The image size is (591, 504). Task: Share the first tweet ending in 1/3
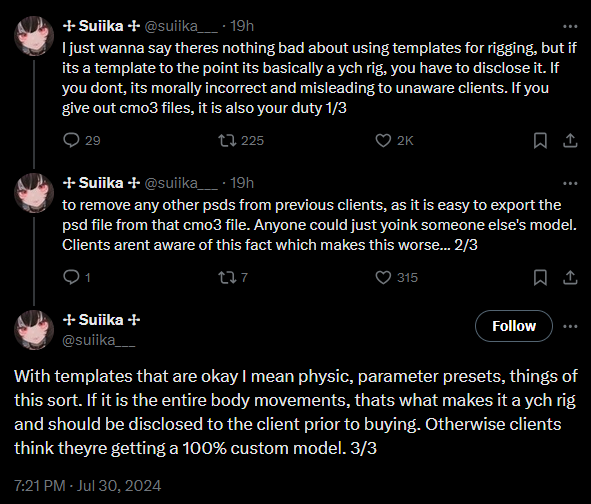[x=570, y=141]
